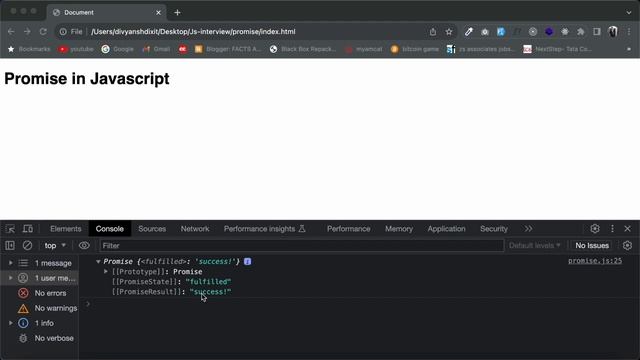The image size is (640, 360).
Task: Bookmark this page star icon
Action: pos(449,31)
